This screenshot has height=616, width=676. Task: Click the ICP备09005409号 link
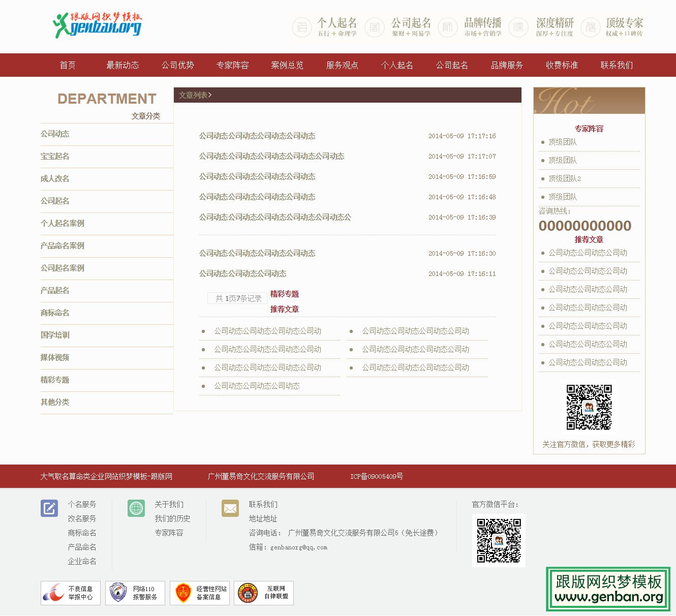[x=376, y=476]
